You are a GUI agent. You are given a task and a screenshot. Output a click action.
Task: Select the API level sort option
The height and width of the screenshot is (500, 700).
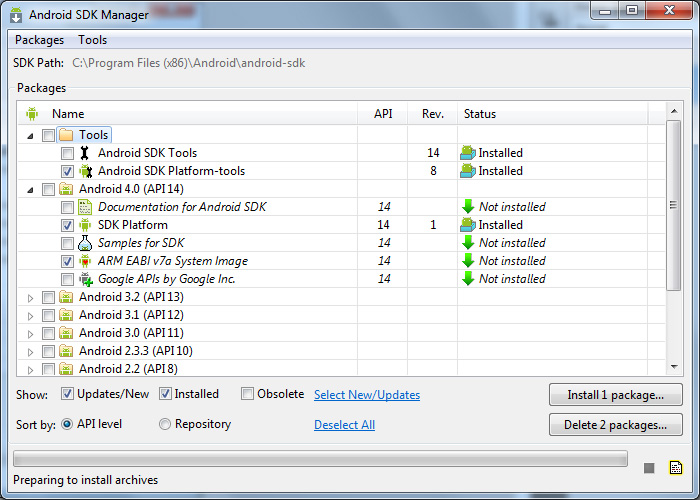(x=67, y=424)
